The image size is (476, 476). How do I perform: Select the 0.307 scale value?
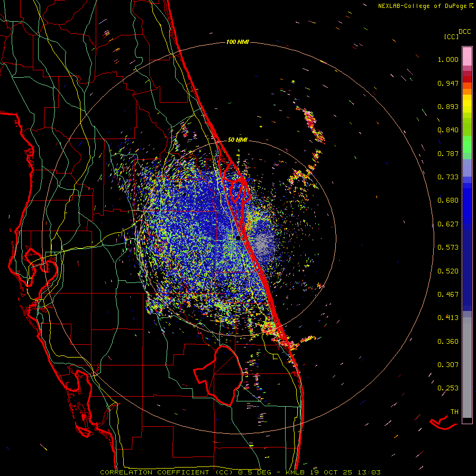(x=448, y=365)
